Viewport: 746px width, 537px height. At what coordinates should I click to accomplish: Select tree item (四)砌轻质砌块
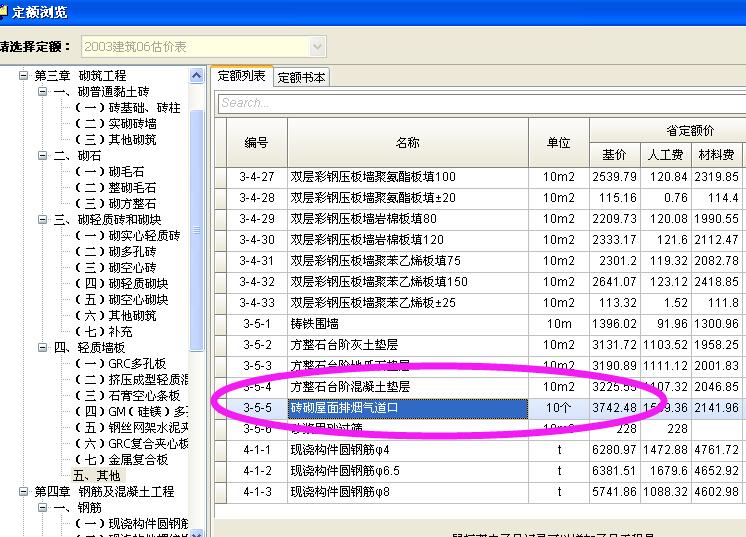click(x=121, y=284)
